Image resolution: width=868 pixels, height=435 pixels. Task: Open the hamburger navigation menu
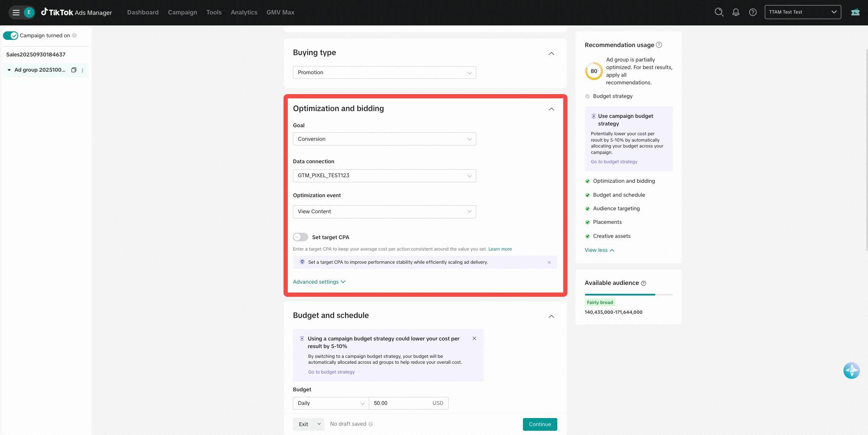coord(16,12)
